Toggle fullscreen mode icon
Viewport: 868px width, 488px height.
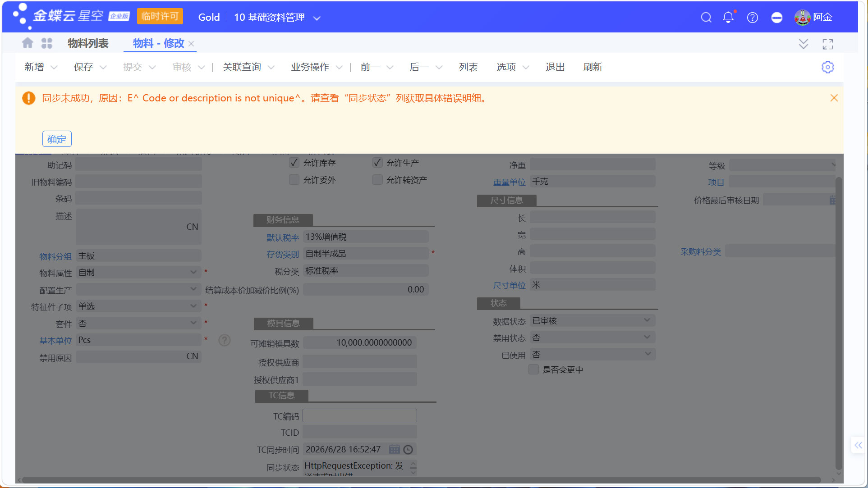[x=828, y=44]
